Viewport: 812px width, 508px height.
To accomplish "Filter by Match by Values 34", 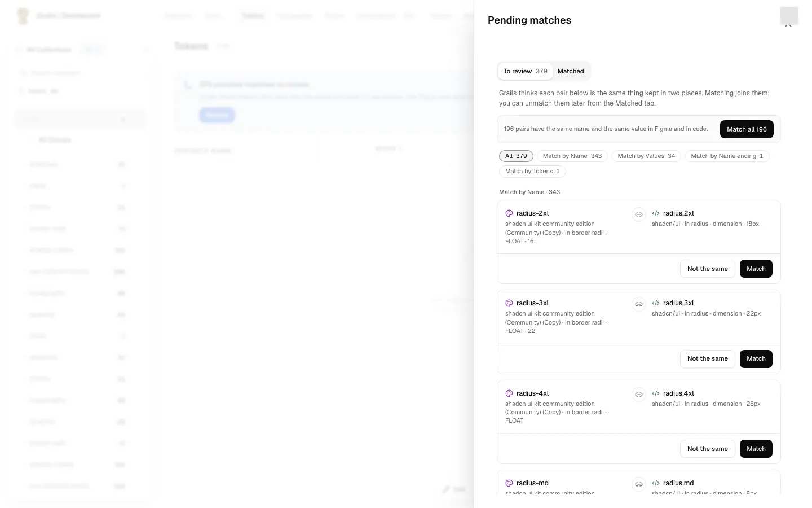I will pos(646,156).
